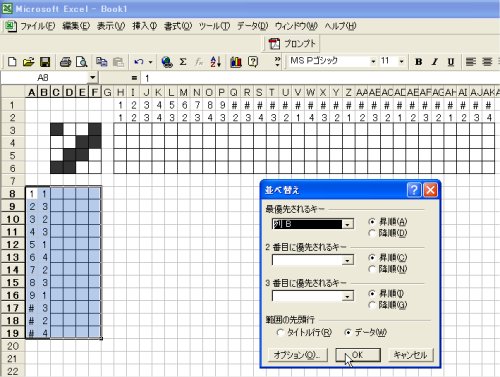Open the データ(D) menu
500x377 pixels.
253,26
